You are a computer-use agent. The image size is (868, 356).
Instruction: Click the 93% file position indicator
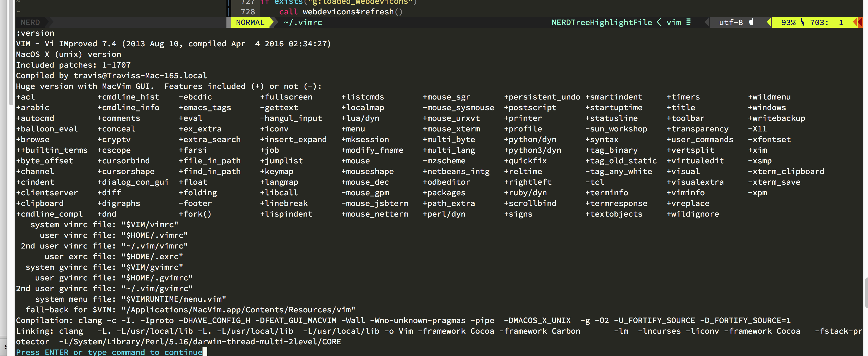click(x=789, y=23)
